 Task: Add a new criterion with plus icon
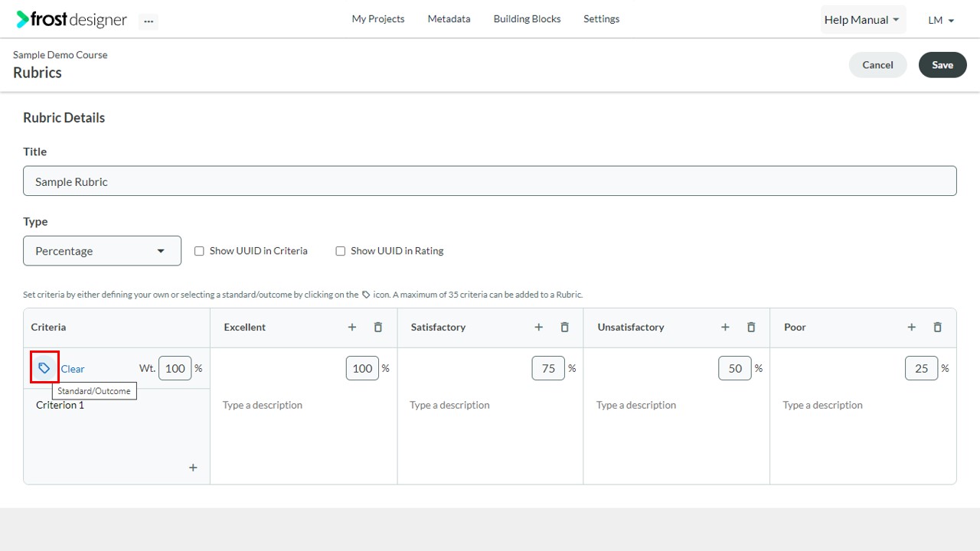193,468
